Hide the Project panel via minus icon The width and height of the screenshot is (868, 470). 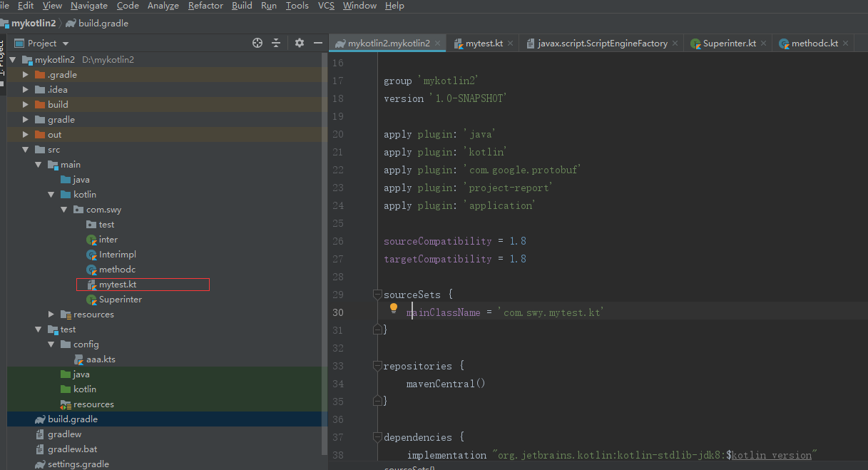[317, 43]
